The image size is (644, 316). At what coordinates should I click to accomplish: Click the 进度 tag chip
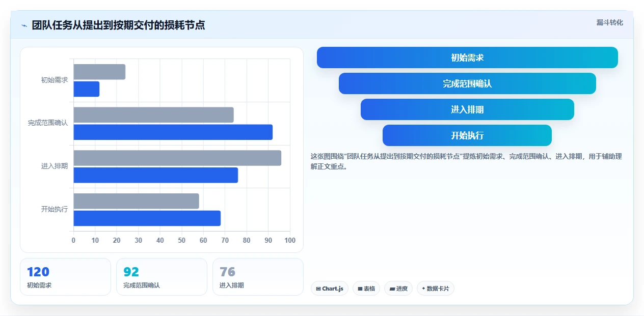pos(398,289)
